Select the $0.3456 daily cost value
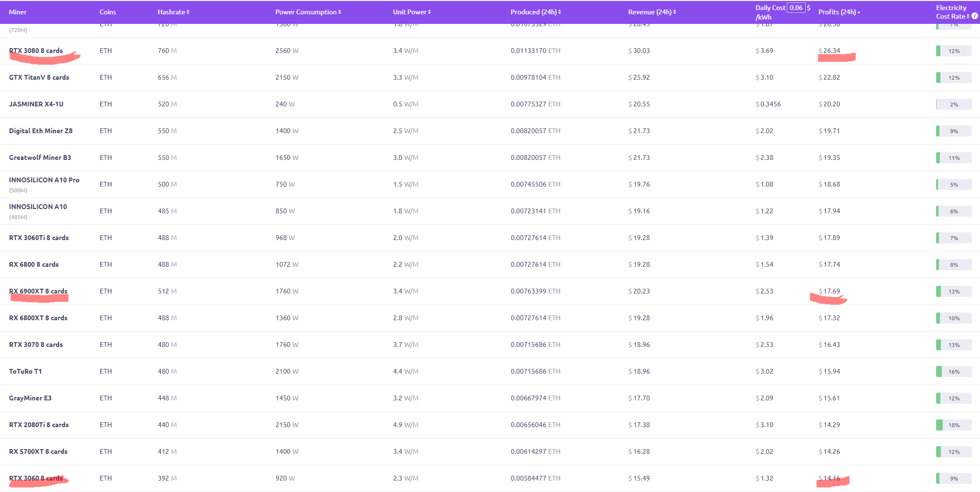This screenshot has width=980, height=492. (x=769, y=104)
